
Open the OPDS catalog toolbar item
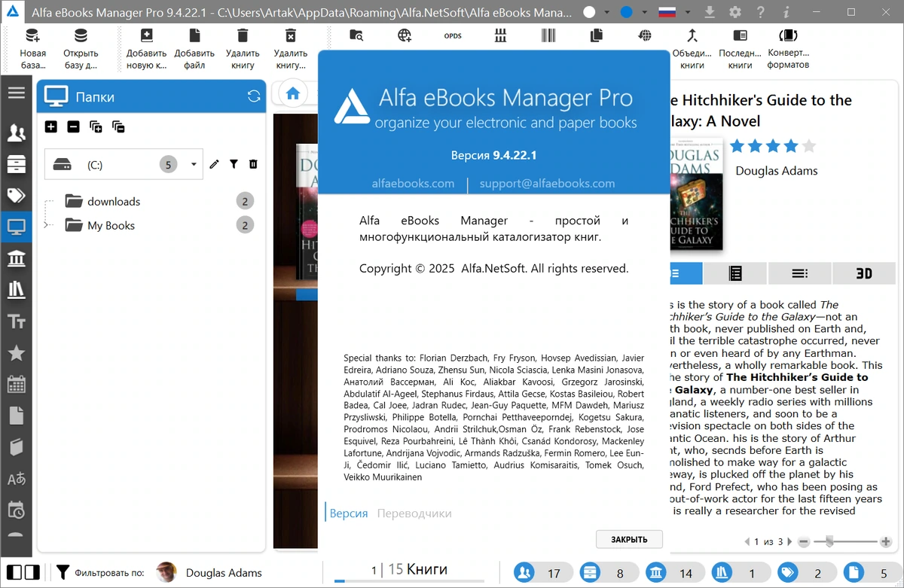(x=453, y=36)
